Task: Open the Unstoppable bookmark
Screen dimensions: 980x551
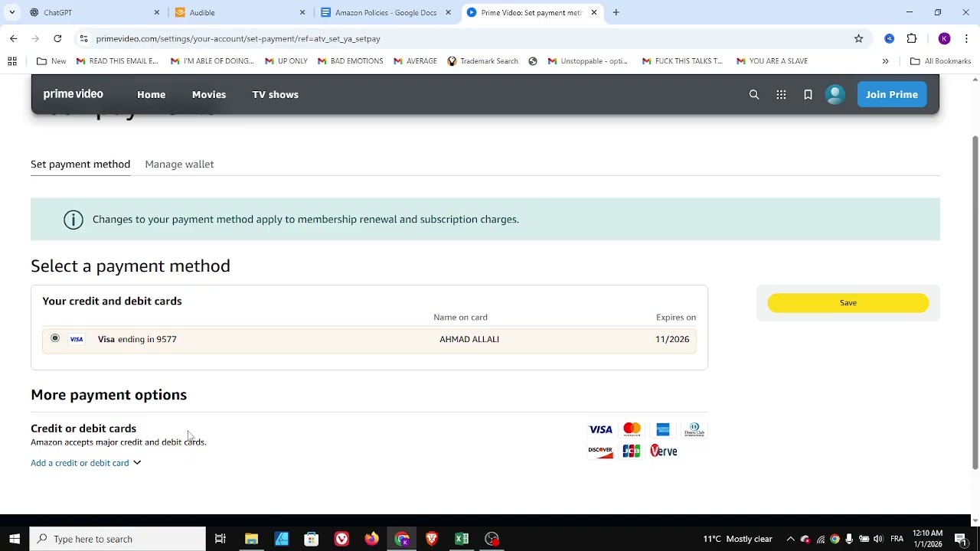Action: [588, 61]
